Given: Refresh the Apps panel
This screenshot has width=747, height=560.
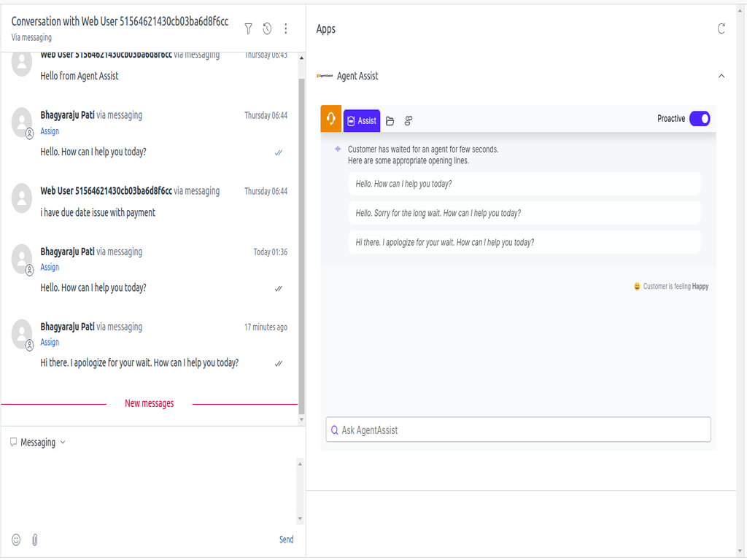Looking at the screenshot, I should [x=721, y=28].
